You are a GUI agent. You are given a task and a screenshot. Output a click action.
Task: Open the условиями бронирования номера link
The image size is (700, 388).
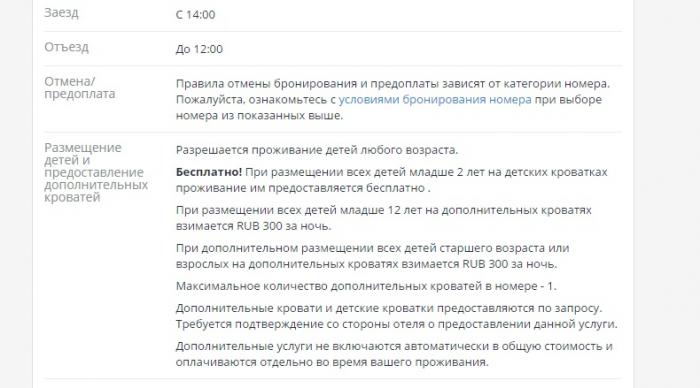pos(435,100)
